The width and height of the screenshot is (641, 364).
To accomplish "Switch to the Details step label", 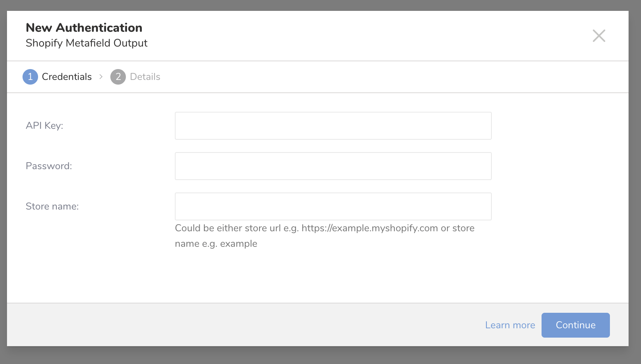I will [x=145, y=77].
